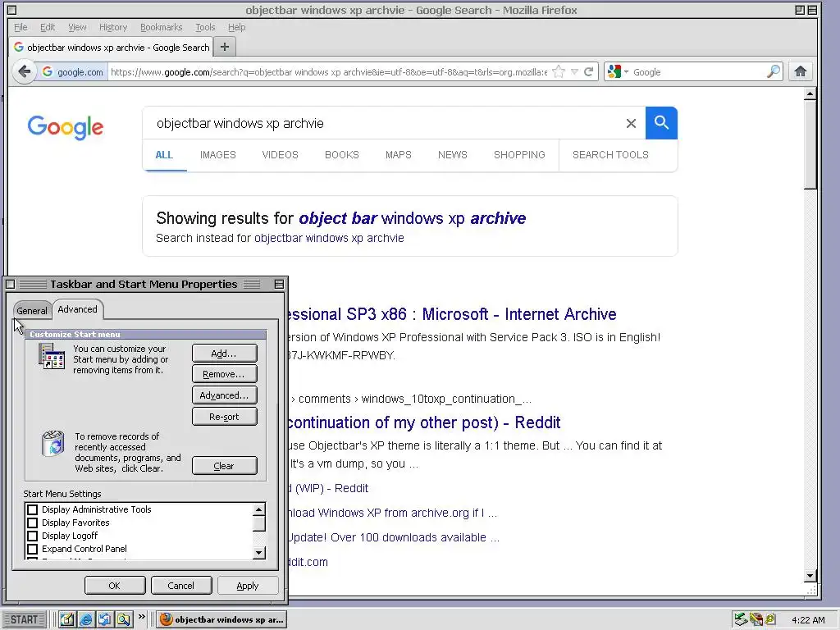The height and width of the screenshot is (630, 840).
Task: Click the Firefox URL address bar
Action: coord(328,72)
